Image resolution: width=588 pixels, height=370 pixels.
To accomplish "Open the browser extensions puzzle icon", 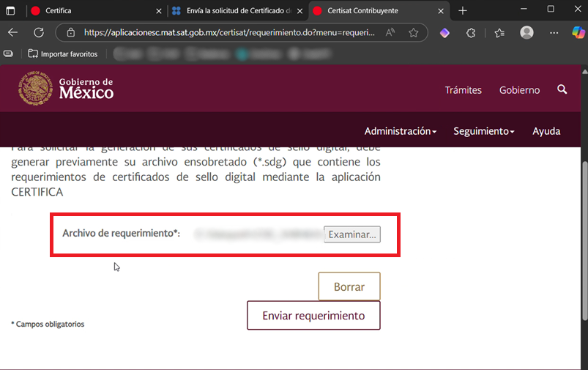I will 472,33.
